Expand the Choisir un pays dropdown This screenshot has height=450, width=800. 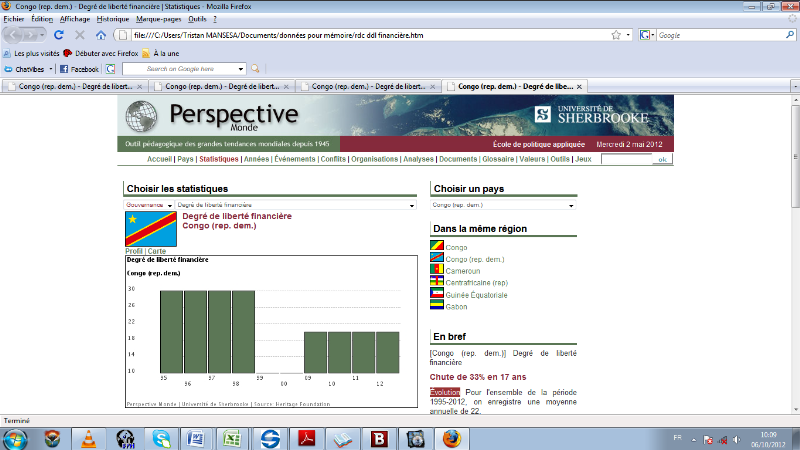(x=503, y=205)
